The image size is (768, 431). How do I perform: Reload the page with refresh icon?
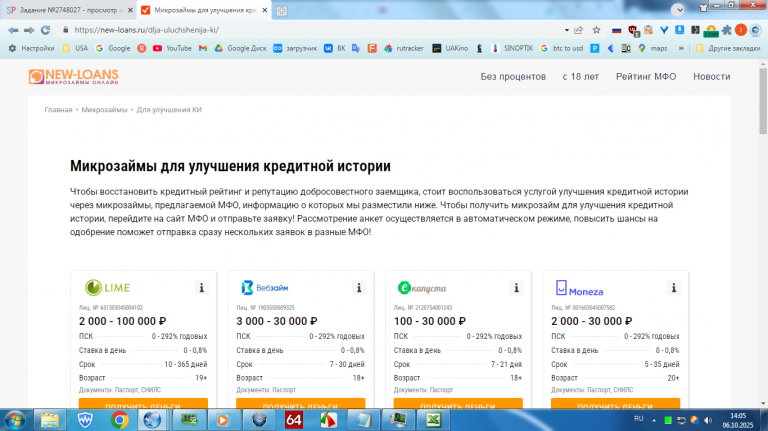pos(45,30)
